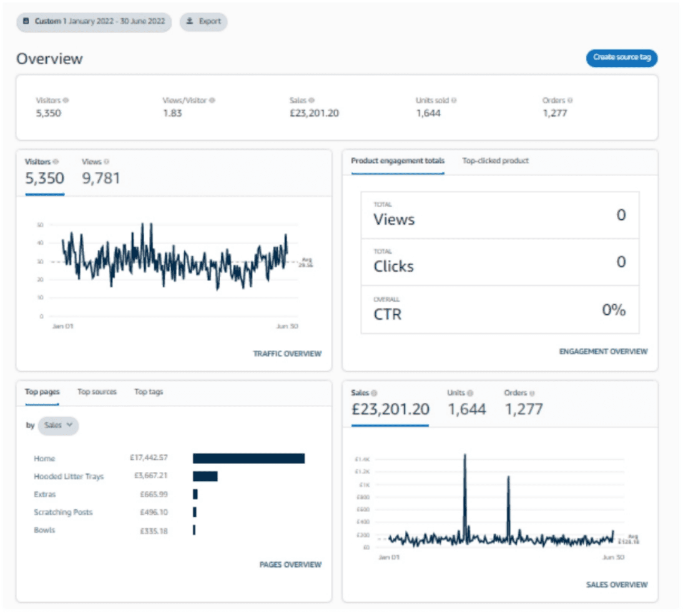Click the Create source tag button
The height and width of the screenshot is (616, 683).
[622, 58]
